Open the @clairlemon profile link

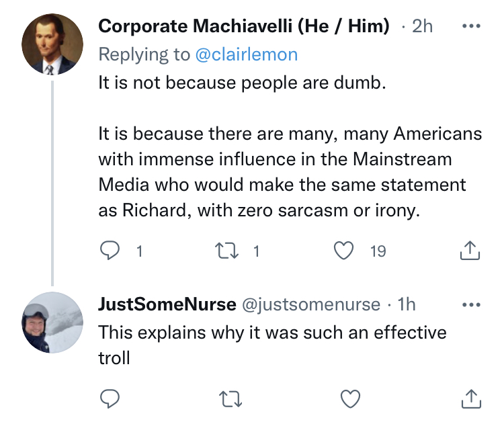pyautogui.click(x=246, y=54)
